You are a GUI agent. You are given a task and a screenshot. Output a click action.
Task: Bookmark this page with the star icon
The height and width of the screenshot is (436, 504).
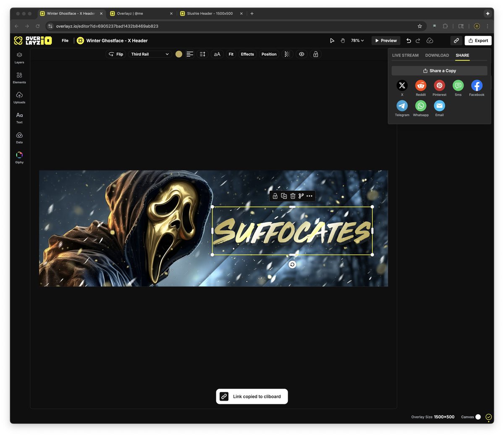click(x=420, y=26)
